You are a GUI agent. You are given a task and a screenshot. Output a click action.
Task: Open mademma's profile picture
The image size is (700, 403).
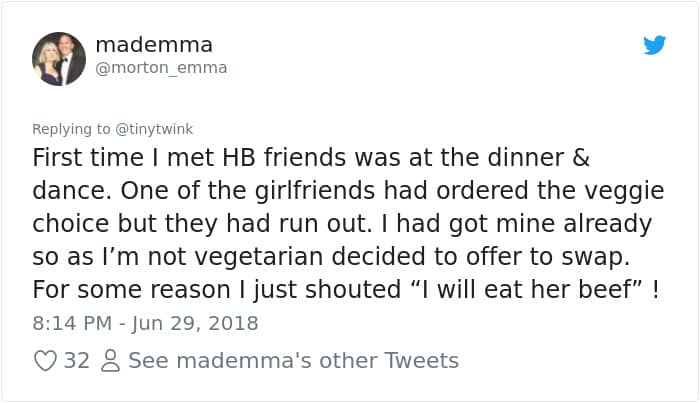(59, 58)
